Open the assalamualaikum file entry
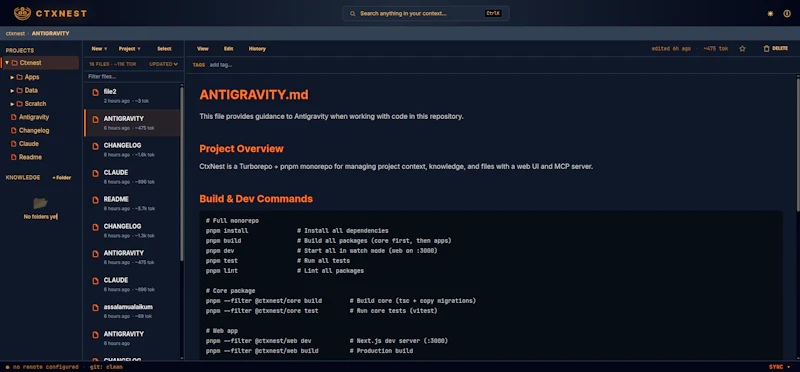The height and width of the screenshot is (372, 800). 132,311
